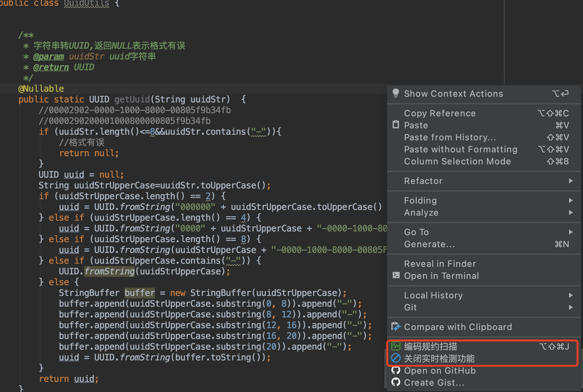Viewport: 583px width, 392px height.
Task: Click the GitHub icon next to Create Gist
Action: pyautogui.click(x=396, y=382)
